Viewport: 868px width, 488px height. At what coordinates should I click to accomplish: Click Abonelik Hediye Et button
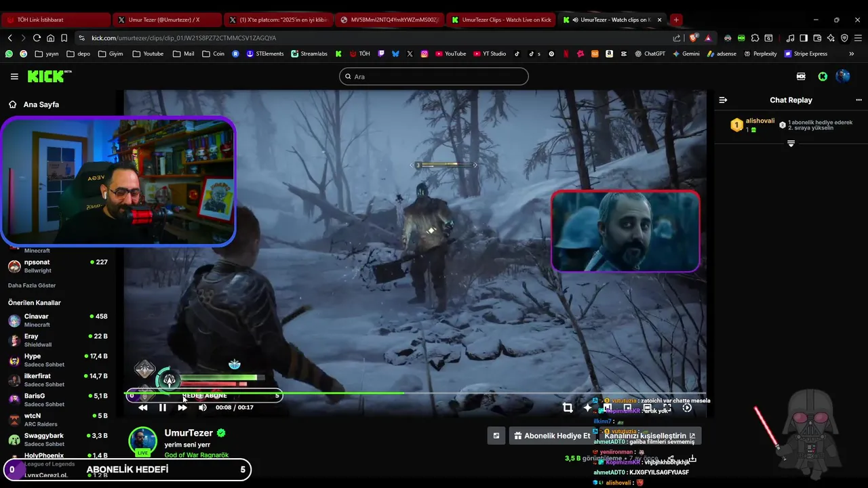552,436
